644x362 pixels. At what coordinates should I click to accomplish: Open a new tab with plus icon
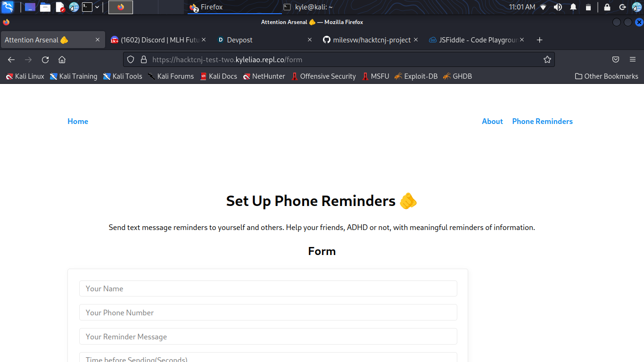point(540,40)
